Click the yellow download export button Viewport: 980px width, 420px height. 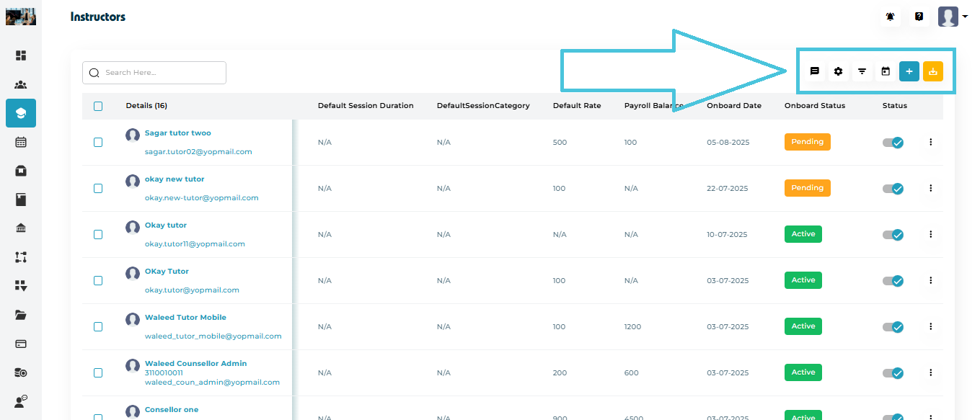pyautogui.click(x=933, y=71)
